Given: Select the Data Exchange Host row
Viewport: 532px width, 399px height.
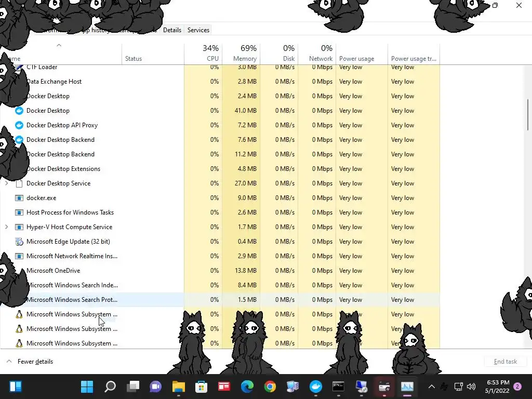Looking at the screenshot, I should [x=220, y=82].
